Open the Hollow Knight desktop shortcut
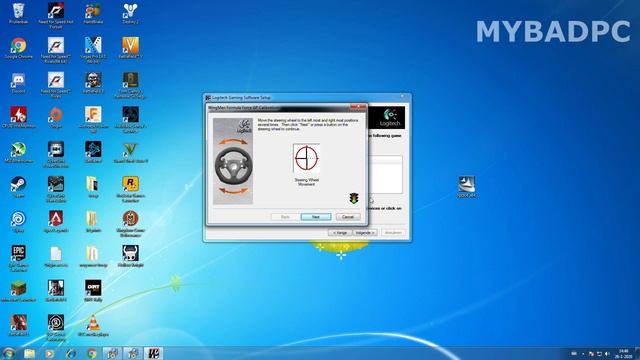 click(x=130, y=256)
